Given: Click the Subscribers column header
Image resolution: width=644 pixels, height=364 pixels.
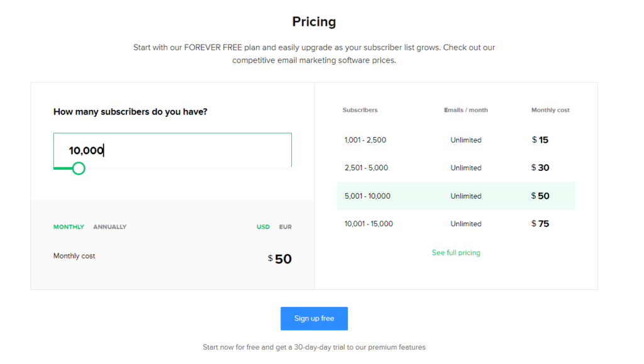Looking at the screenshot, I should [x=360, y=110].
